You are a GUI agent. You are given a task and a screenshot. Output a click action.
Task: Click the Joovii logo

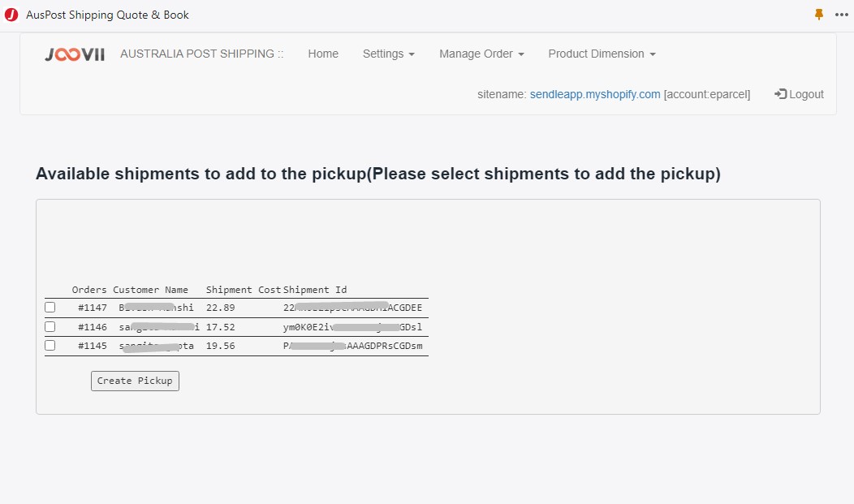pos(75,54)
